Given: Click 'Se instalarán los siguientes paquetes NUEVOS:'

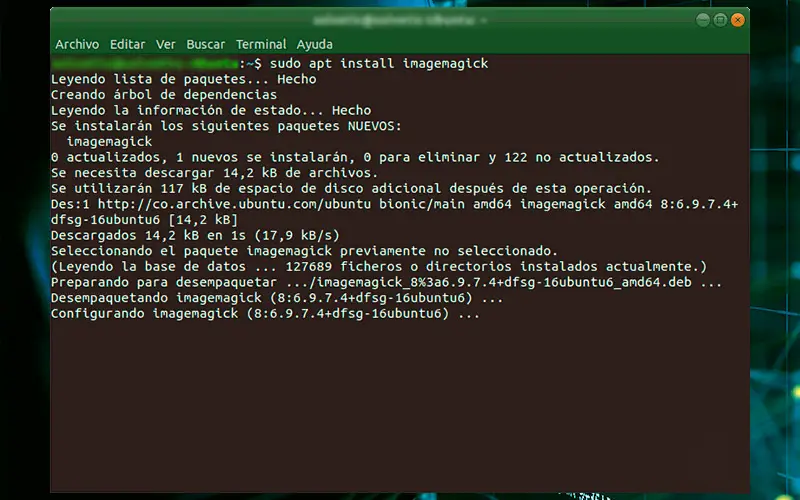Looking at the screenshot, I should tap(227, 126).
